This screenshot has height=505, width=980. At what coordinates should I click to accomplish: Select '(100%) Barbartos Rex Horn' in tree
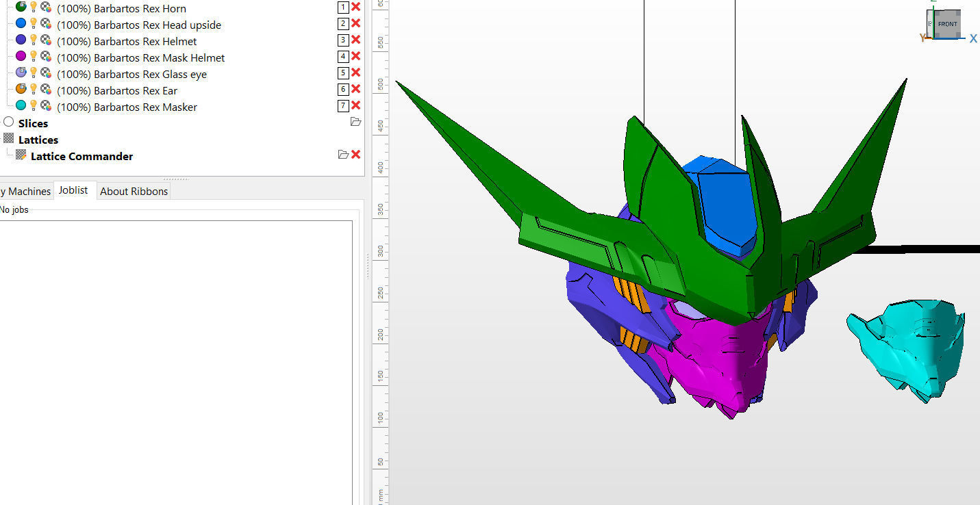click(x=121, y=8)
